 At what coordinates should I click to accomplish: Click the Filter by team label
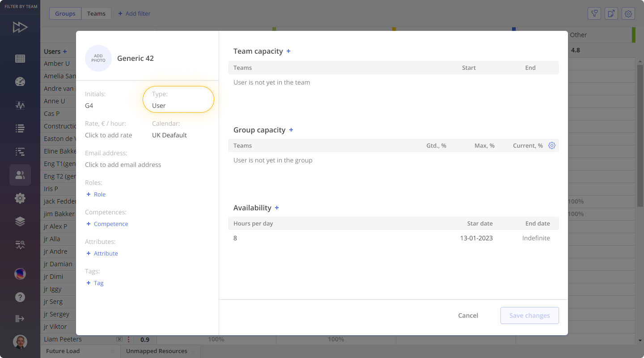click(20, 7)
